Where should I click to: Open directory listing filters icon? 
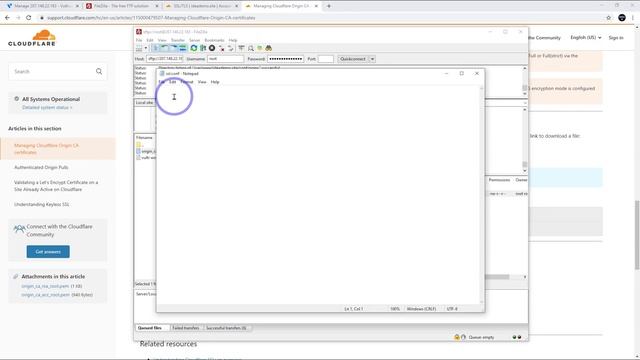click(241, 48)
